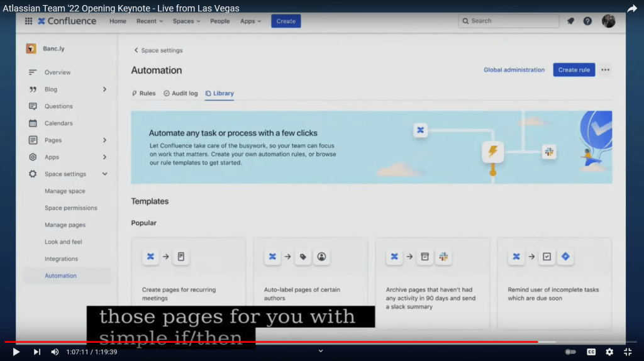644x361 pixels.
Task: Click the YouTube share arrow icon
Action: click(632, 8)
